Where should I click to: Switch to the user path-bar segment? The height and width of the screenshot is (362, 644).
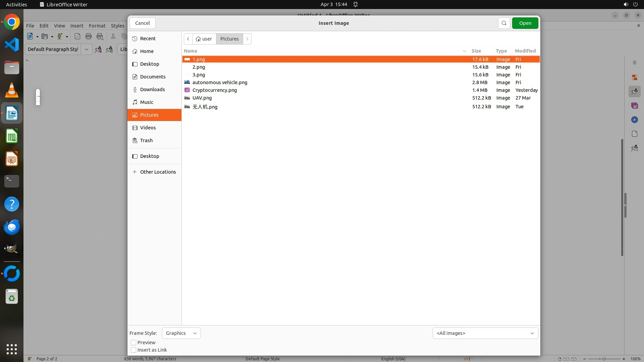(x=204, y=39)
